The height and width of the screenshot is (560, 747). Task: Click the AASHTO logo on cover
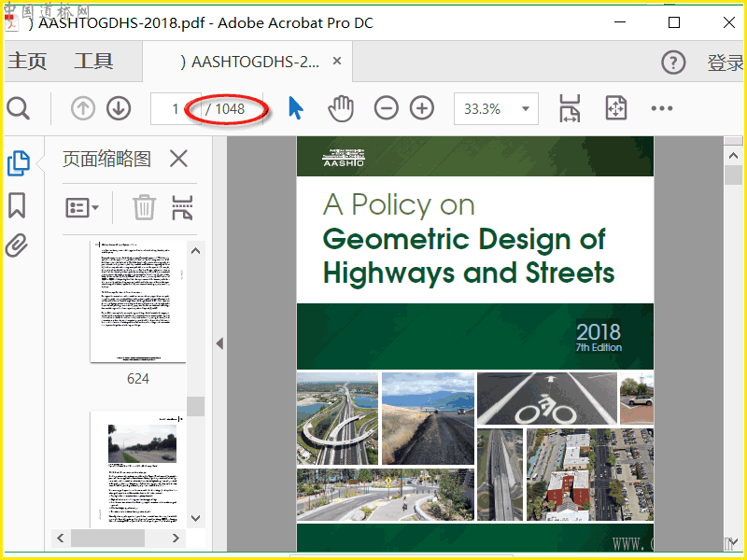point(344,157)
